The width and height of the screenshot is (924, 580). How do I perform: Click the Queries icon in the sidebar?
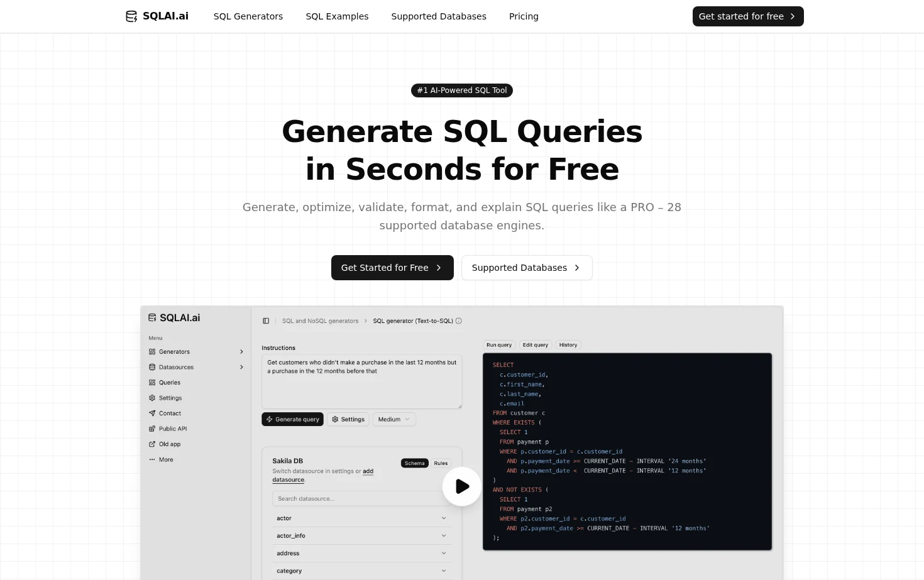click(152, 383)
